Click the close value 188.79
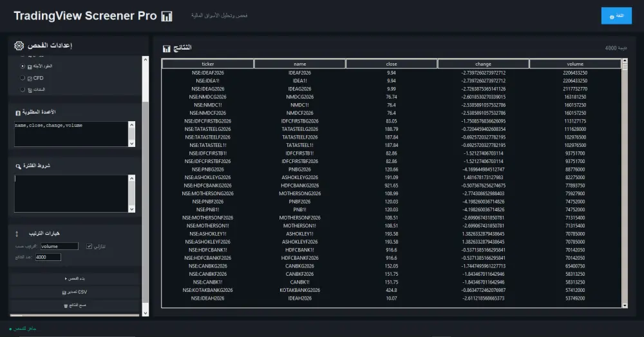 [x=392, y=129]
